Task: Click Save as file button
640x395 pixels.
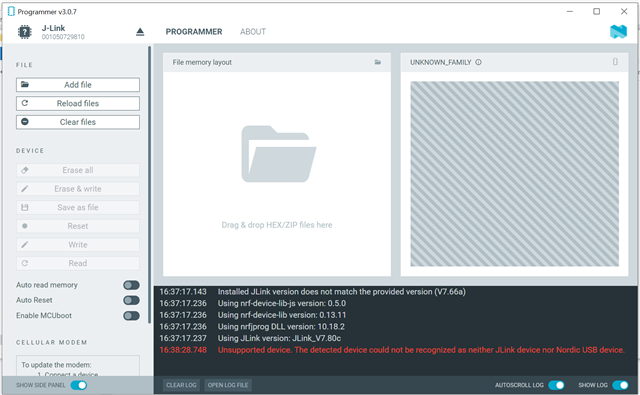Action: pos(78,207)
